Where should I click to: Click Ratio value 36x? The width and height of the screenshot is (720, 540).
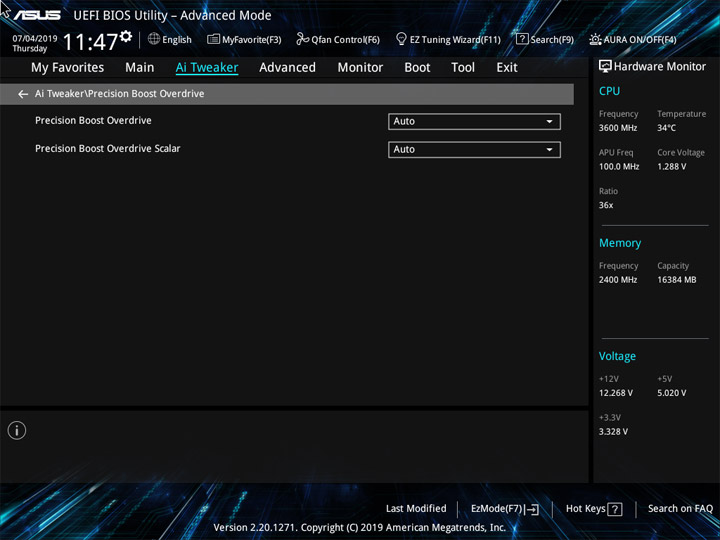606,205
